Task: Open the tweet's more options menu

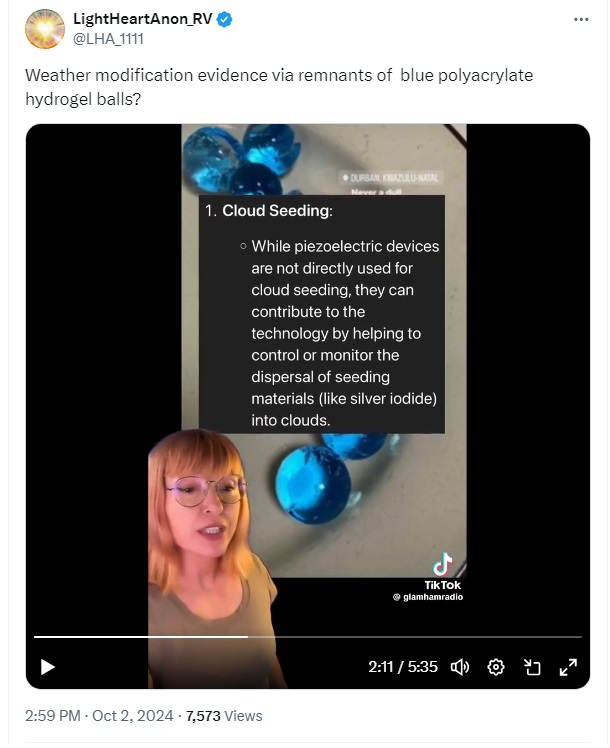Action: pyautogui.click(x=580, y=20)
